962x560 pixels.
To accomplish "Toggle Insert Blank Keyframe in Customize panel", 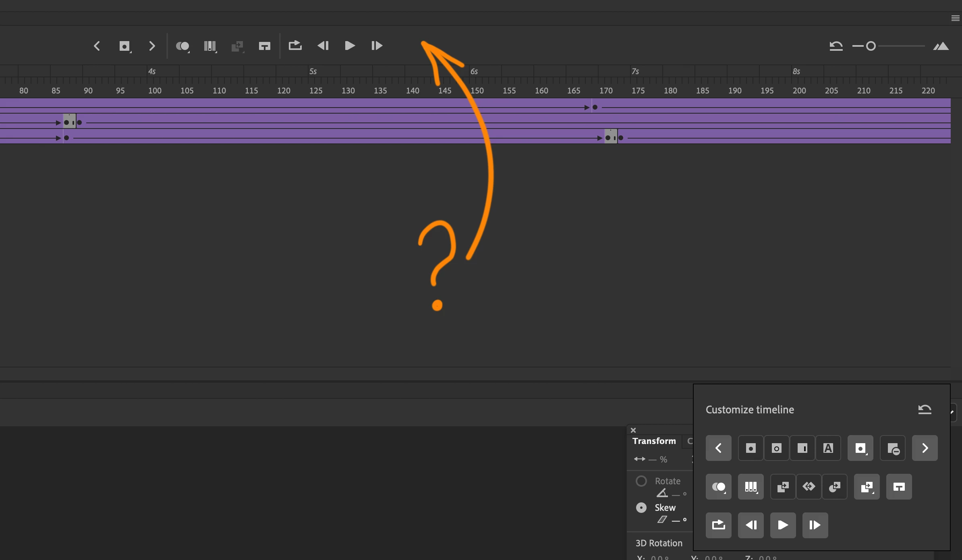I will pyautogui.click(x=776, y=448).
